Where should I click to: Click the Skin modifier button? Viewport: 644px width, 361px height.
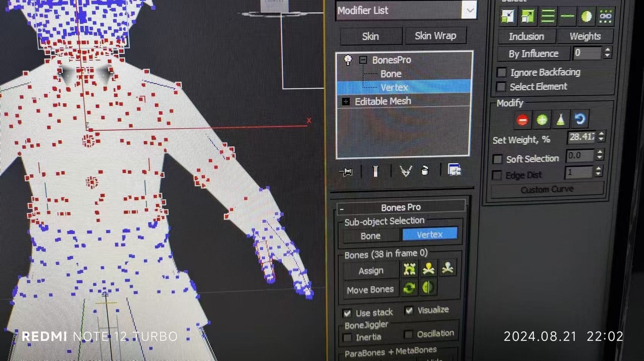[x=370, y=36]
